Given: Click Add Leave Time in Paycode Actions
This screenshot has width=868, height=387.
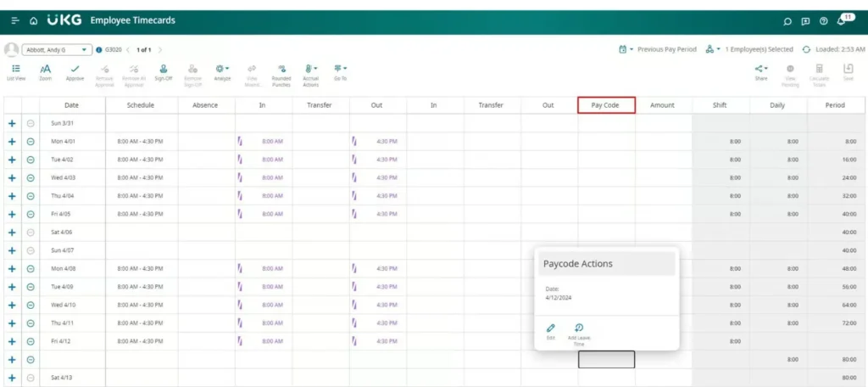Looking at the screenshot, I should [x=579, y=334].
